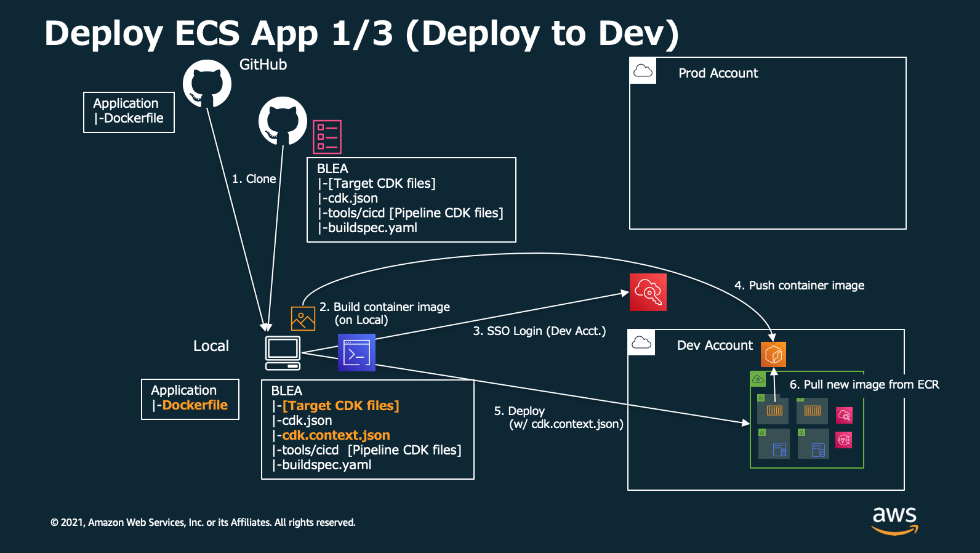Click '|-buildspec.yaml' in the GitHub BLEA box

[x=367, y=228]
